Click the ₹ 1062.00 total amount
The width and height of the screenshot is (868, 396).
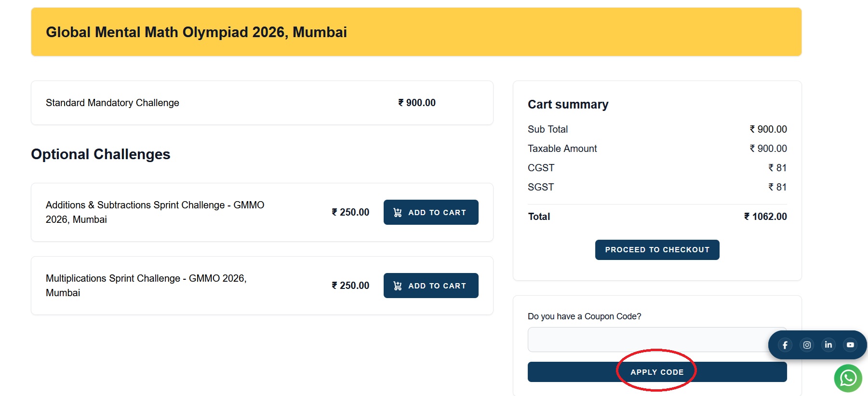(765, 217)
